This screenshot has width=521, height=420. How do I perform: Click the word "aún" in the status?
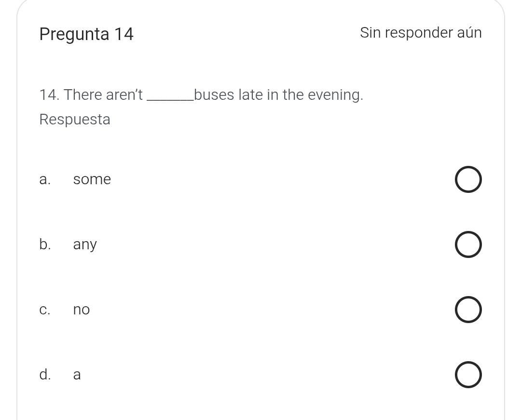pos(469,33)
